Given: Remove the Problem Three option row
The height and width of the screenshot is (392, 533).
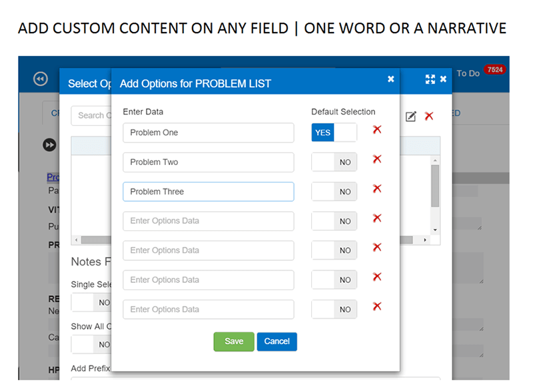Looking at the screenshot, I should click(376, 189).
